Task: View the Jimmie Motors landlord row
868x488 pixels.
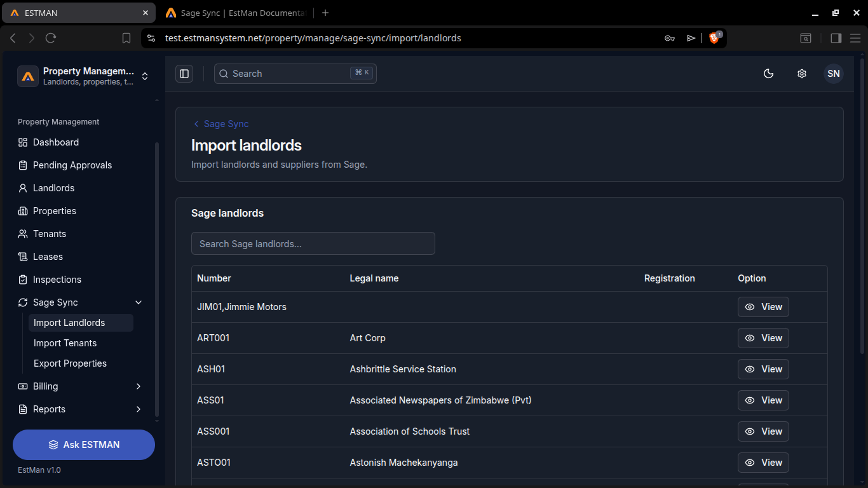Action: [x=763, y=307]
